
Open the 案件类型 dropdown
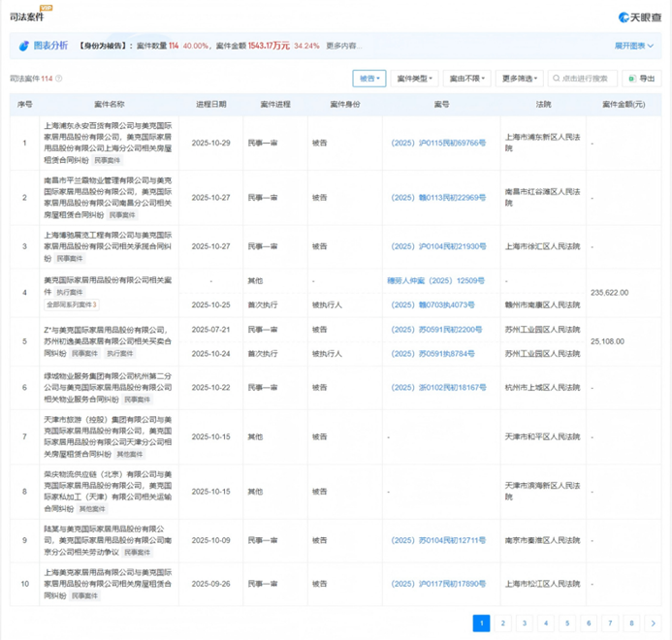pyautogui.click(x=417, y=79)
